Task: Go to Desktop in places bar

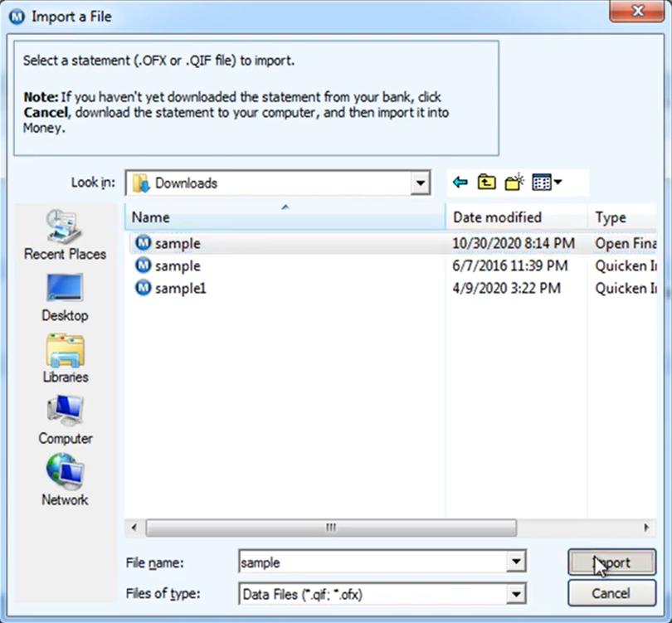Action: pos(65,298)
